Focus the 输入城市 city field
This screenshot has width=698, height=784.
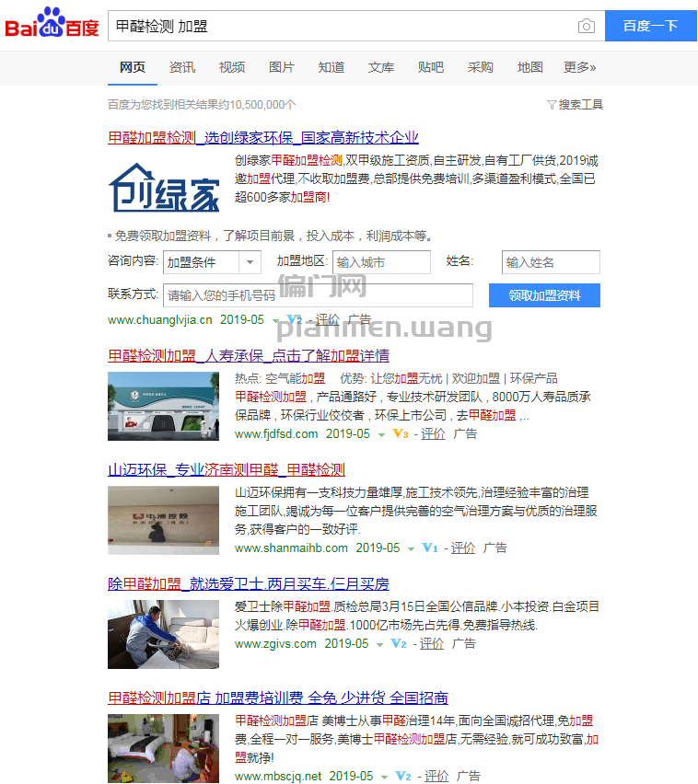(x=381, y=262)
